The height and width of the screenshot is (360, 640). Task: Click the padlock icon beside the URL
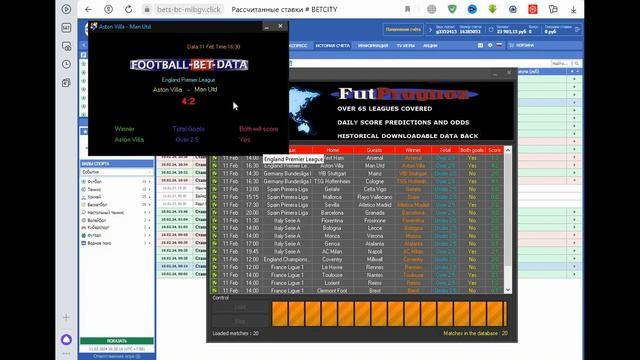pos(147,9)
